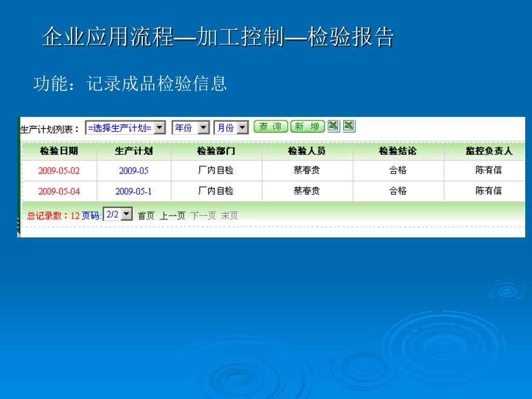Click the 总记录数：12 record count text

click(x=54, y=216)
